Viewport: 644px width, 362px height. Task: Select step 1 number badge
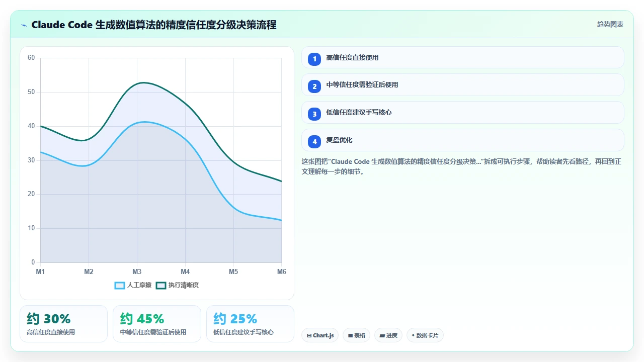[314, 59]
